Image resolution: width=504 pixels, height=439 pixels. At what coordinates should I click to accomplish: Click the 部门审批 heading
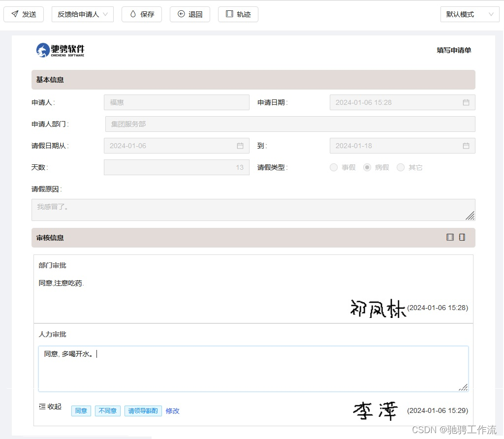tap(52, 265)
